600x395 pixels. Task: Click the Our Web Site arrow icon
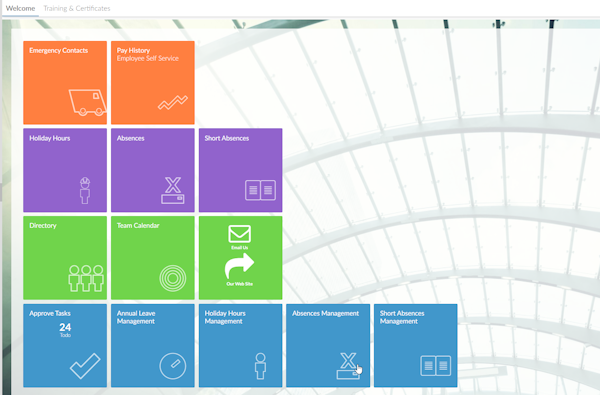239,266
